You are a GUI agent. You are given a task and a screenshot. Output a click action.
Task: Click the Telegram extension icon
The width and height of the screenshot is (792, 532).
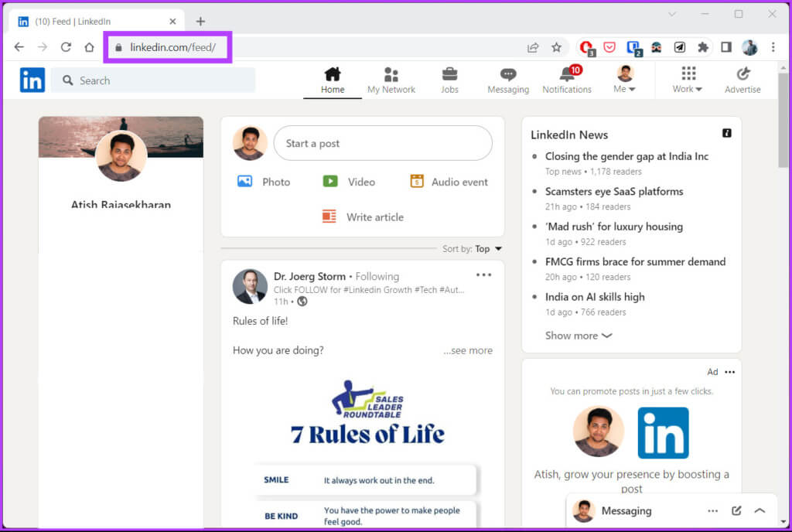680,47
